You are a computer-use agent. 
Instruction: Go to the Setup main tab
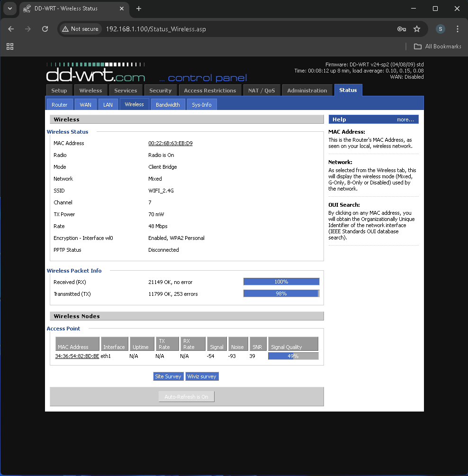59,91
